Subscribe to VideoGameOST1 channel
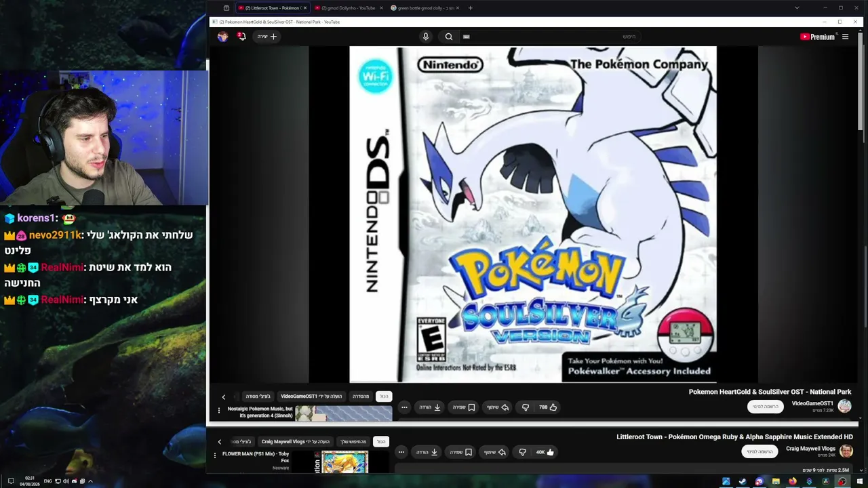The image size is (868, 488). [766, 407]
